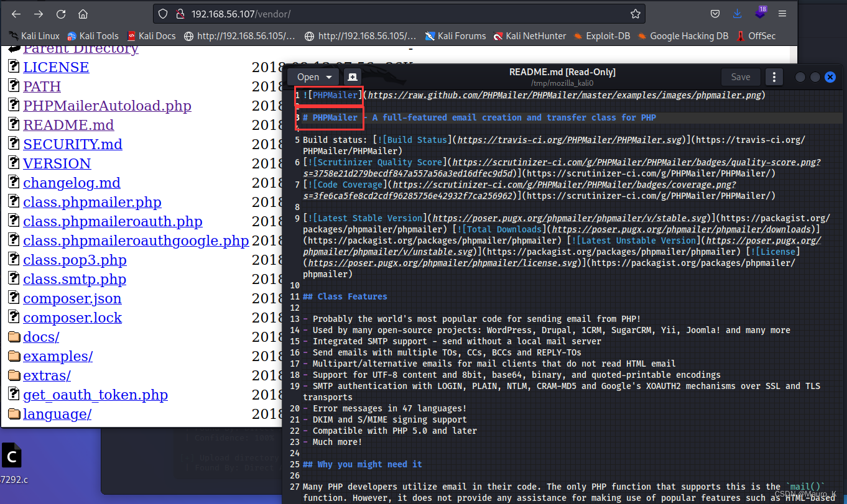The image size is (847, 504).
Task: Open Google Hacking DB bookmark
Action: coord(683,36)
